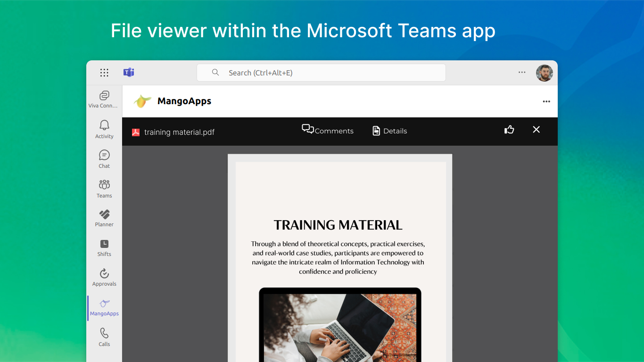
Task: Open Teams section in the sidebar
Action: pyautogui.click(x=104, y=189)
